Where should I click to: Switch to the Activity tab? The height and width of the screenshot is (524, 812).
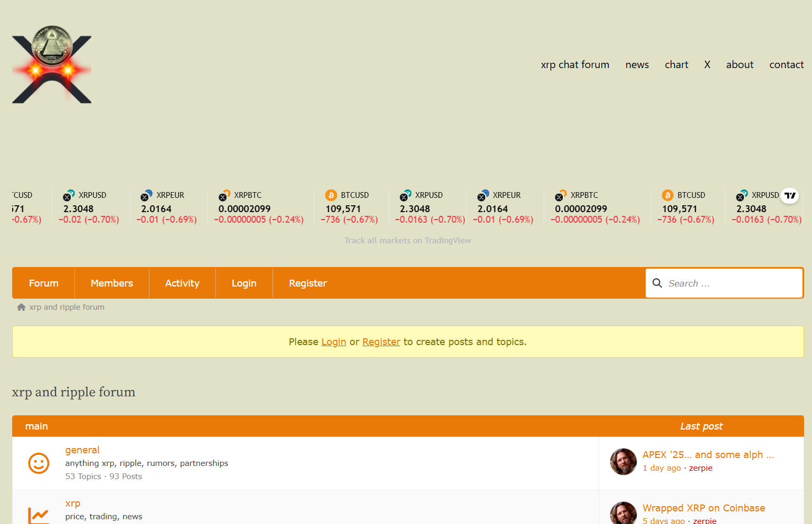click(x=182, y=283)
